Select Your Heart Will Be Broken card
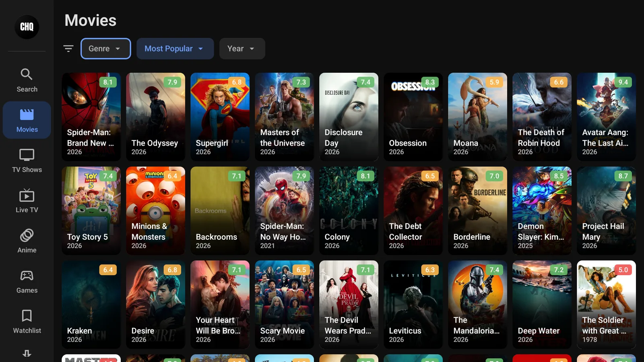 click(x=220, y=304)
